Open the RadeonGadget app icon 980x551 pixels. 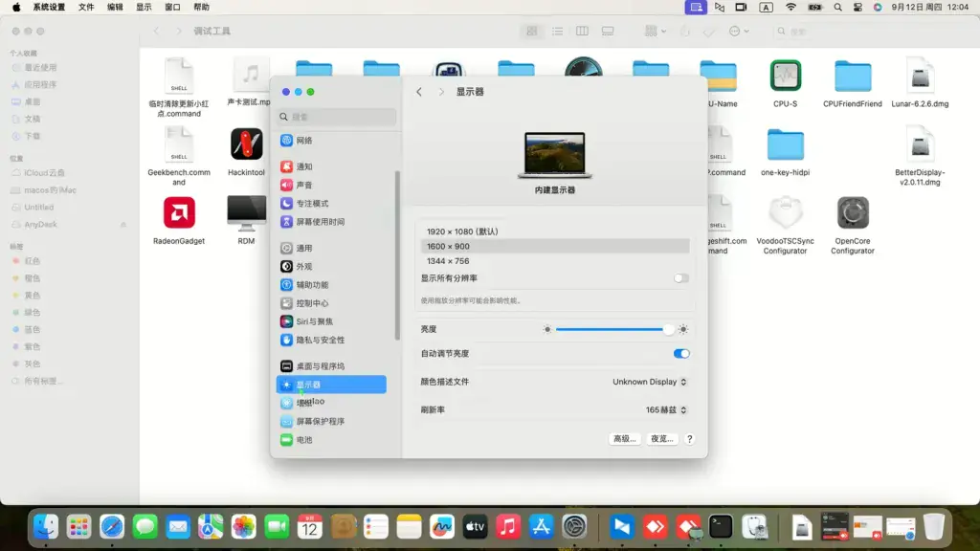pyautogui.click(x=179, y=212)
